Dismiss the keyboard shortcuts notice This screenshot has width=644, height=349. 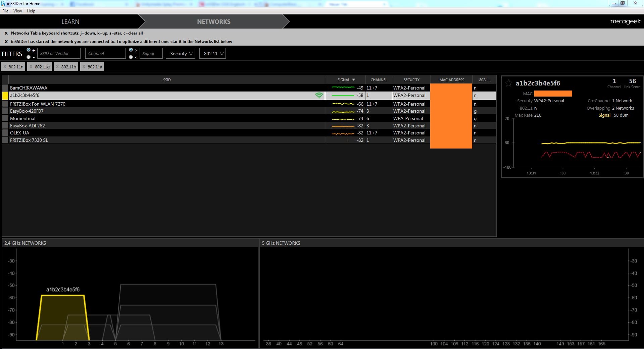[6, 33]
